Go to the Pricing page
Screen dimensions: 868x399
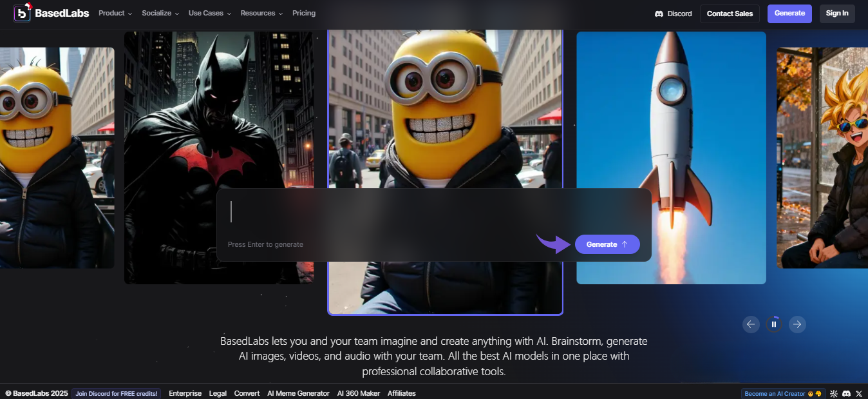[x=304, y=13]
